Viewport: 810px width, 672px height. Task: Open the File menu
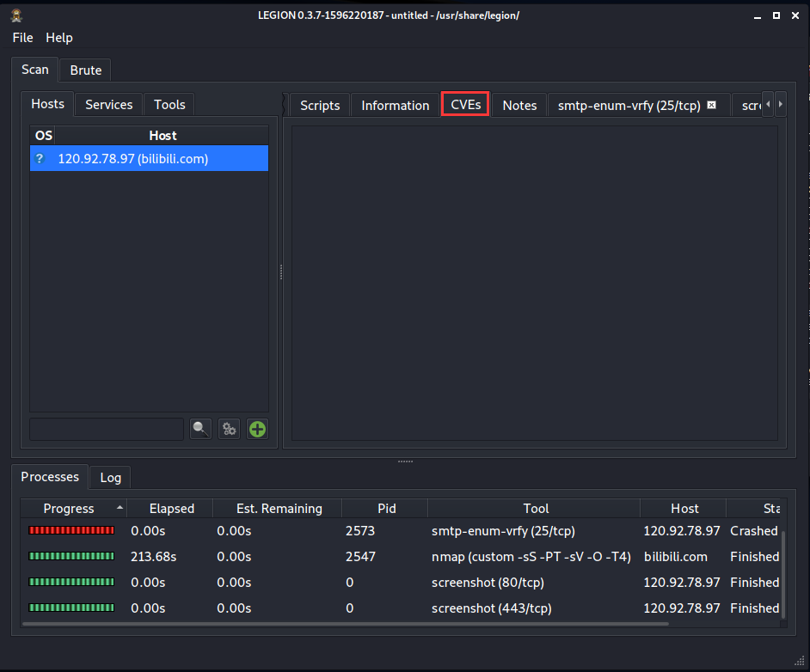click(x=22, y=38)
